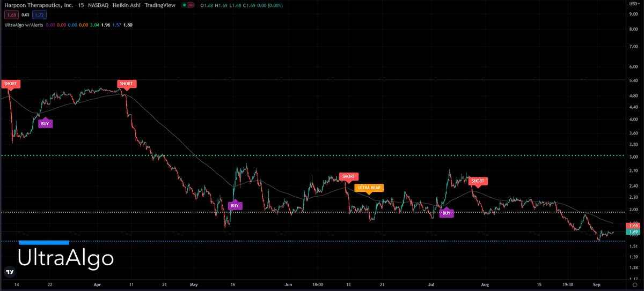This screenshot has height=291, width=644.
Task: Click the SHORT signal label near Apr 11
Action: click(127, 84)
